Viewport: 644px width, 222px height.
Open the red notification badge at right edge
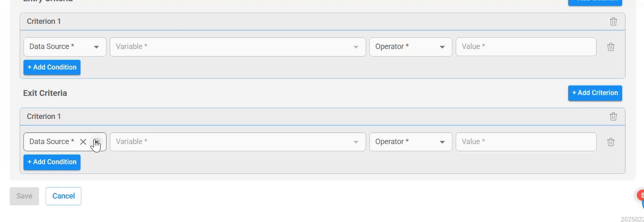[x=640, y=195]
